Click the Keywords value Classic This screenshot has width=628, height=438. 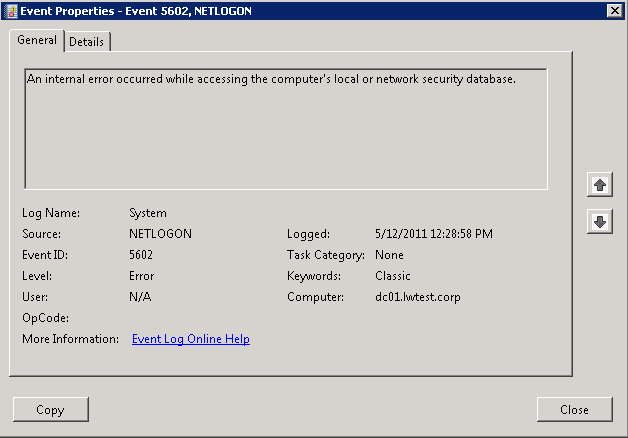[x=392, y=276]
